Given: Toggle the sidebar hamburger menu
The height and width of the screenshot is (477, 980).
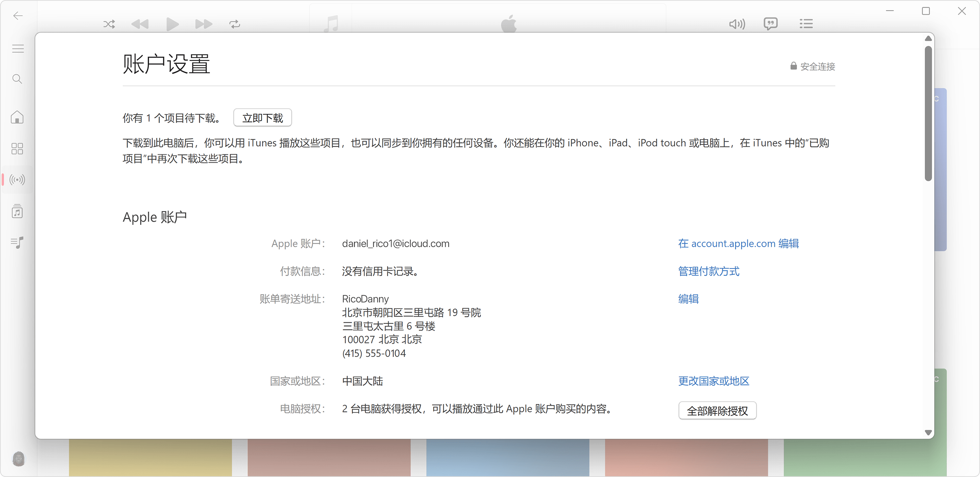Looking at the screenshot, I should [17, 48].
